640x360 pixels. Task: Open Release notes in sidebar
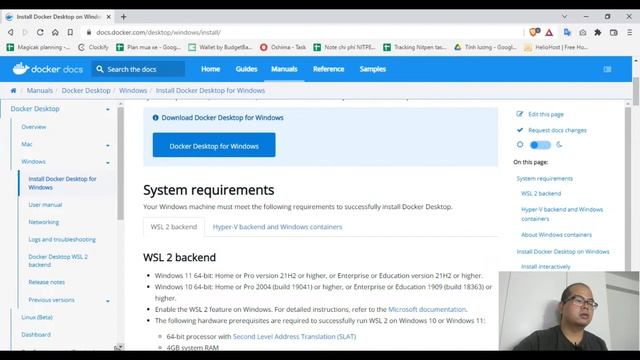pyautogui.click(x=47, y=282)
